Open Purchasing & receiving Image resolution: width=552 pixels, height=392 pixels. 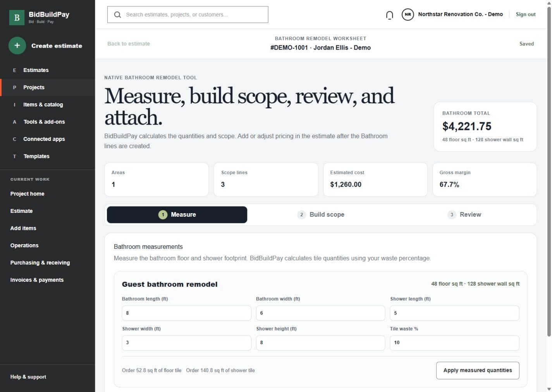(x=40, y=263)
